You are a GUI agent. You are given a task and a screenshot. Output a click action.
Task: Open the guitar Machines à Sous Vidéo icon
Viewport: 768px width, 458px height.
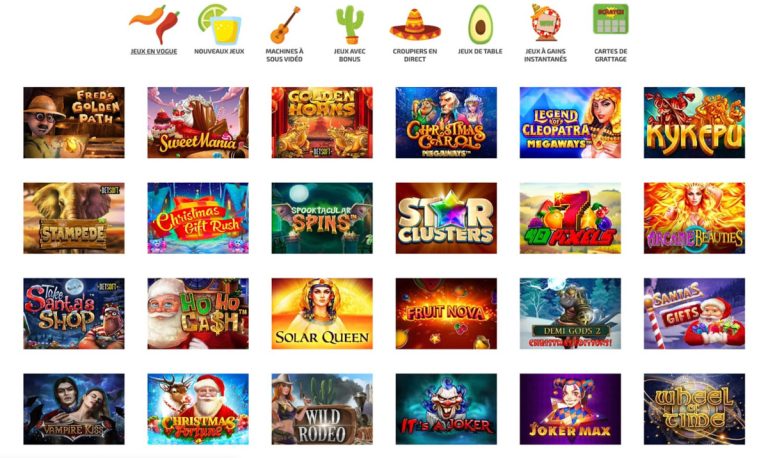(x=285, y=24)
